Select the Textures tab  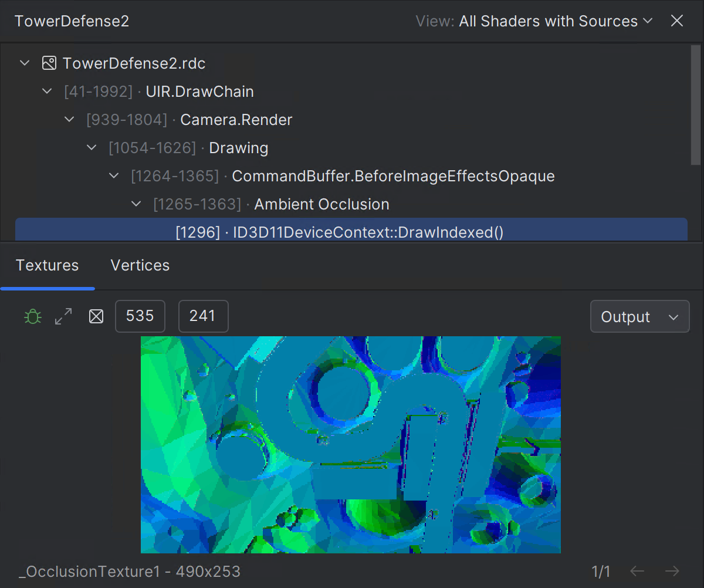[47, 265]
